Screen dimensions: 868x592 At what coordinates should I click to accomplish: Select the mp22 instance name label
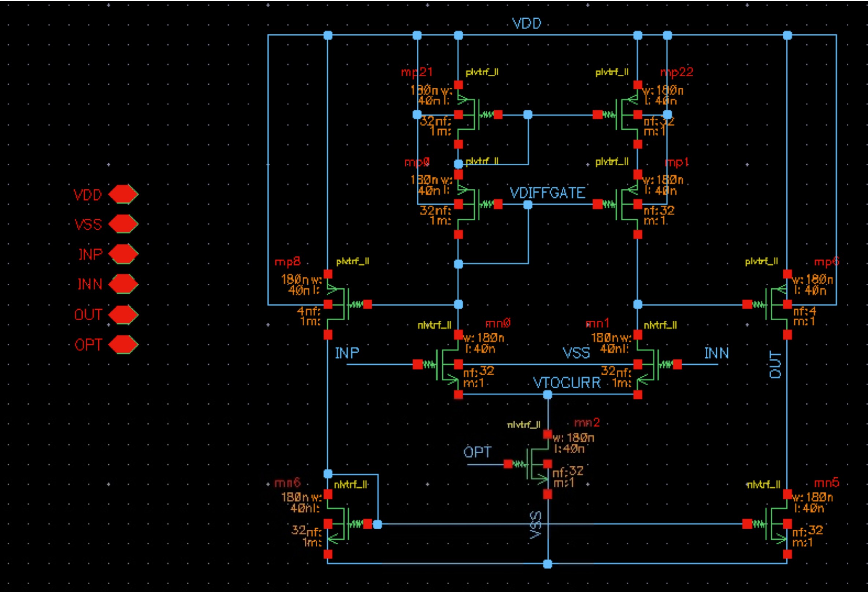tap(676, 72)
